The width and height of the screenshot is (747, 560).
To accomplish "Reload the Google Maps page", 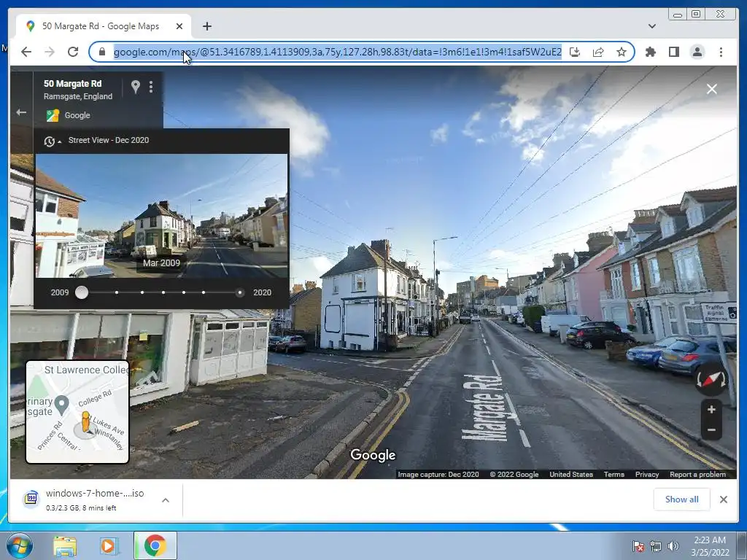I will click(x=73, y=52).
